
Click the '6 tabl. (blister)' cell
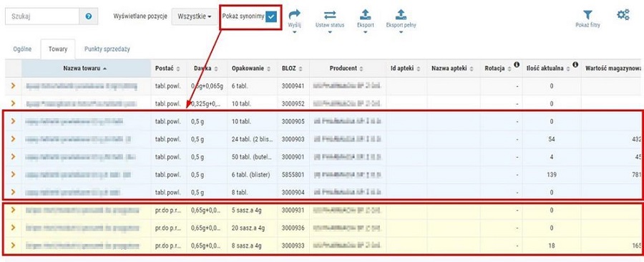tap(252, 175)
